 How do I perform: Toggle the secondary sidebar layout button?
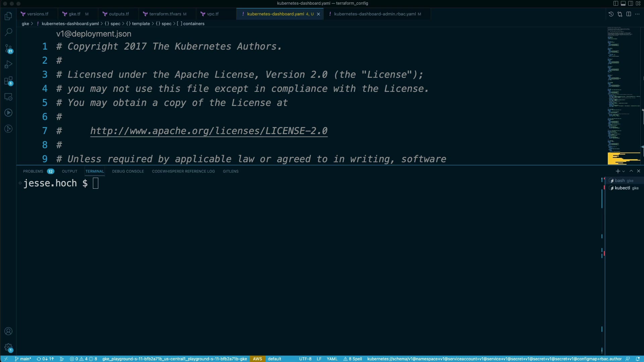pos(631,3)
